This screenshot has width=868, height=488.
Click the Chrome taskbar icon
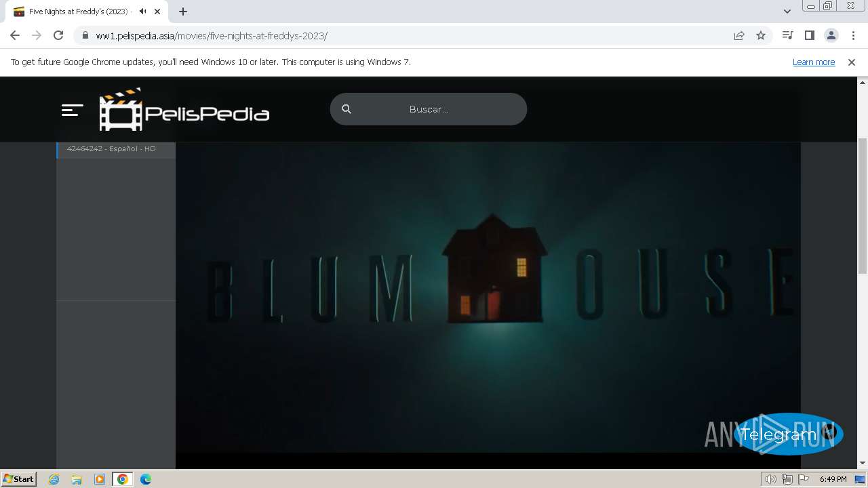123,479
